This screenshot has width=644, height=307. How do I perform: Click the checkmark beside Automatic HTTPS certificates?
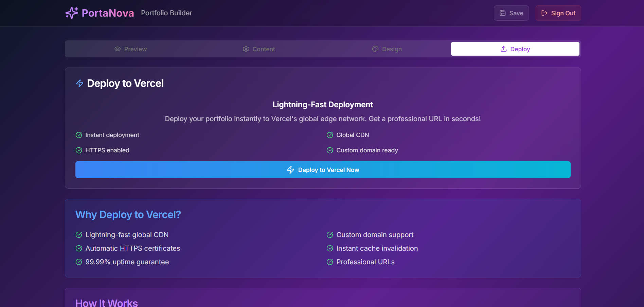point(79,248)
